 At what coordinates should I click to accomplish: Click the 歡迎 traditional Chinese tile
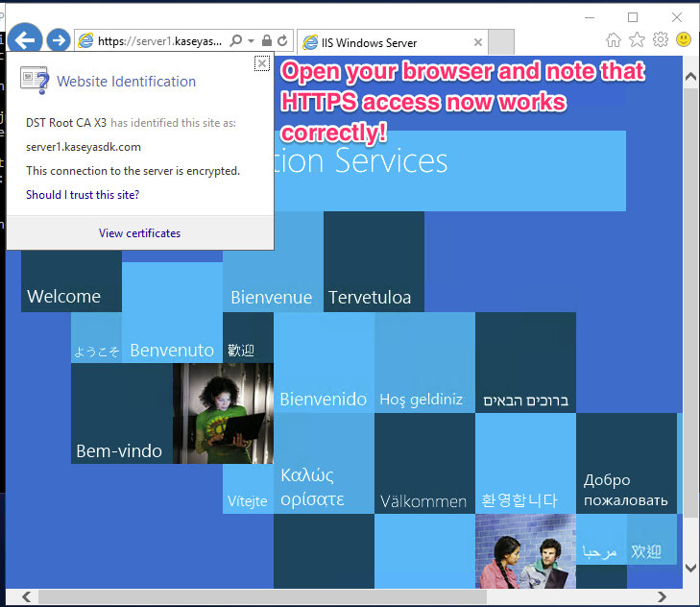coord(248,338)
